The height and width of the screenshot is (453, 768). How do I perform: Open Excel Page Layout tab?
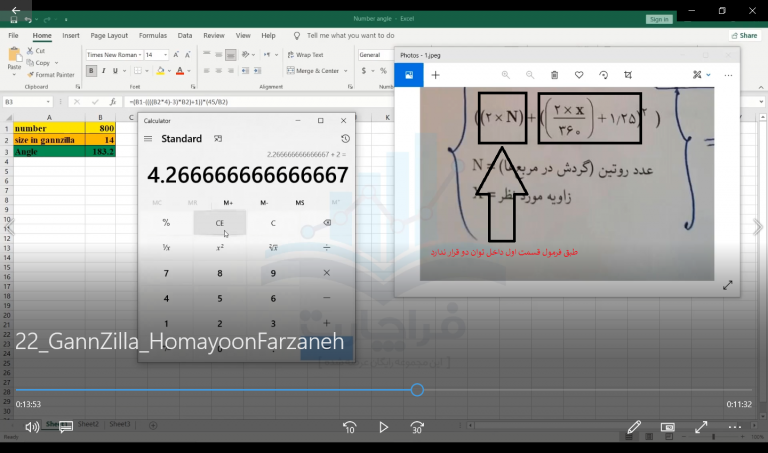point(109,36)
